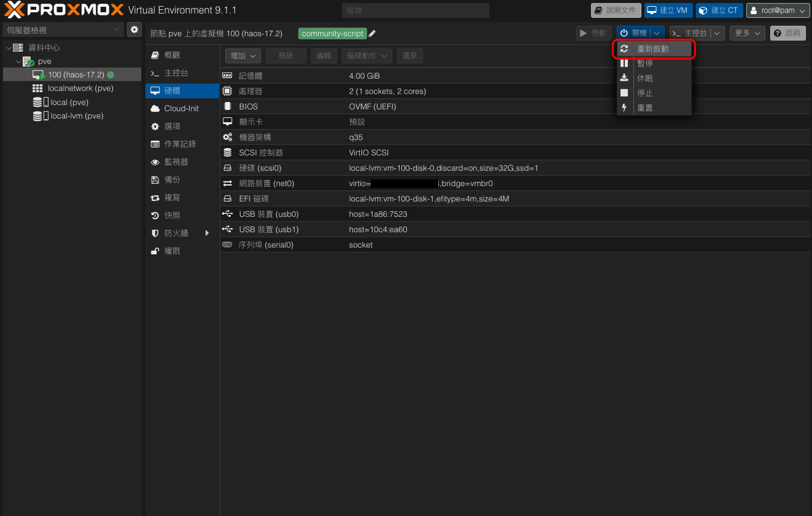812x516 pixels.
Task: Click the 移除 remove button
Action: pos(286,56)
